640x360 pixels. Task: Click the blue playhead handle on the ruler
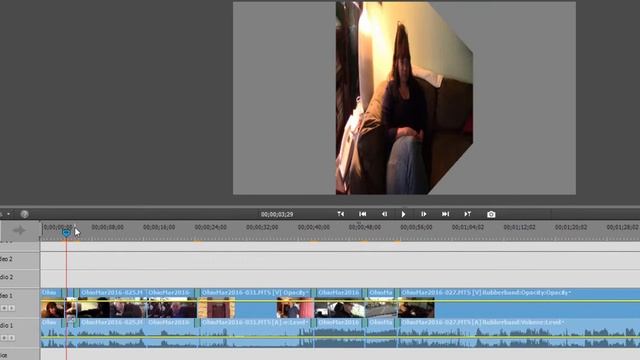[x=66, y=233]
